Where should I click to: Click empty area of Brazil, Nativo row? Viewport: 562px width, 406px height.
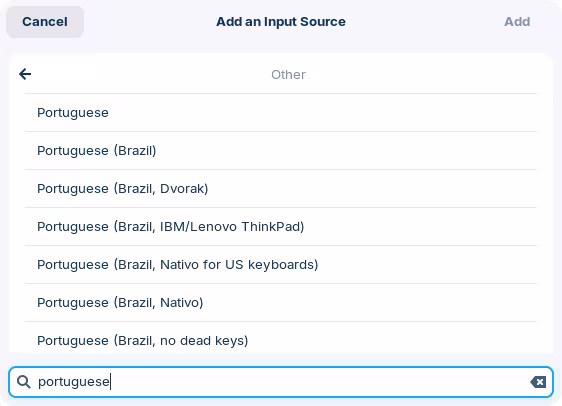pos(370,303)
